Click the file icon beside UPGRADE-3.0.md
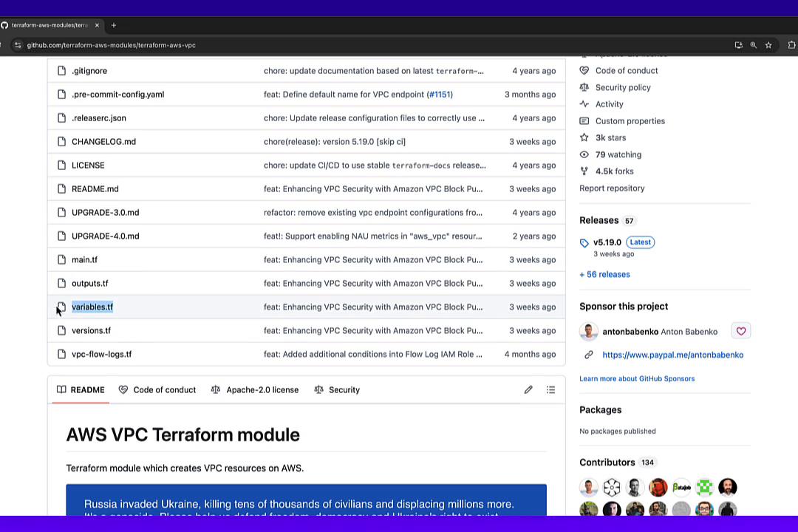Viewport: 798px width, 532px height. tap(61, 212)
